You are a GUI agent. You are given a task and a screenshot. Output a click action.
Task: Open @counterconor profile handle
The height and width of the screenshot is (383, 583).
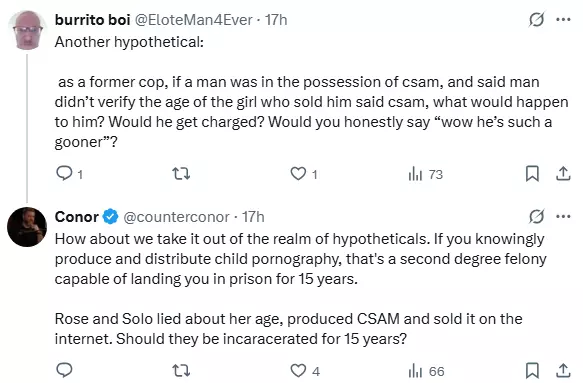(x=176, y=217)
